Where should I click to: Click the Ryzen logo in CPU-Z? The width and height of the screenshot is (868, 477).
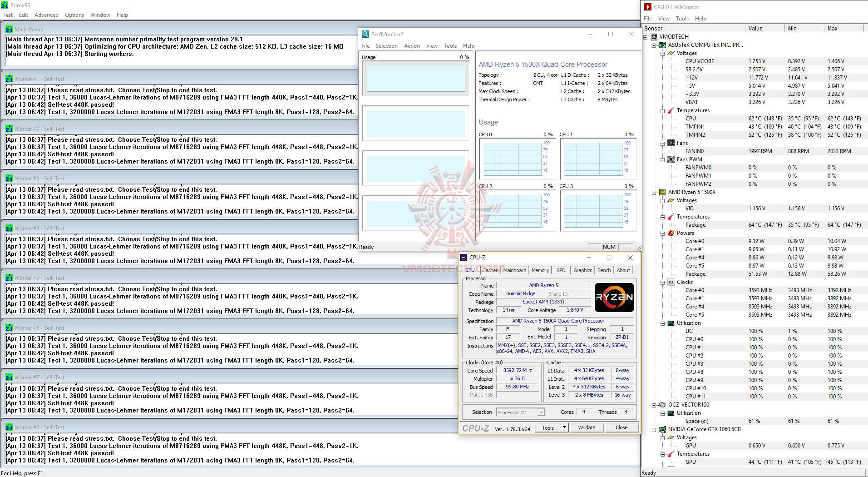click(x=614, y=298)
